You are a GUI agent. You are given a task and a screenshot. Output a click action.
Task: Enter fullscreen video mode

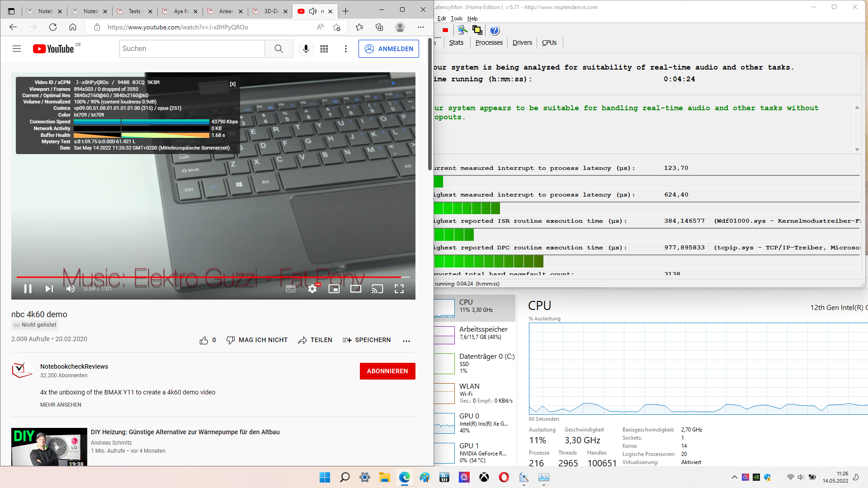tap(399, 289)
